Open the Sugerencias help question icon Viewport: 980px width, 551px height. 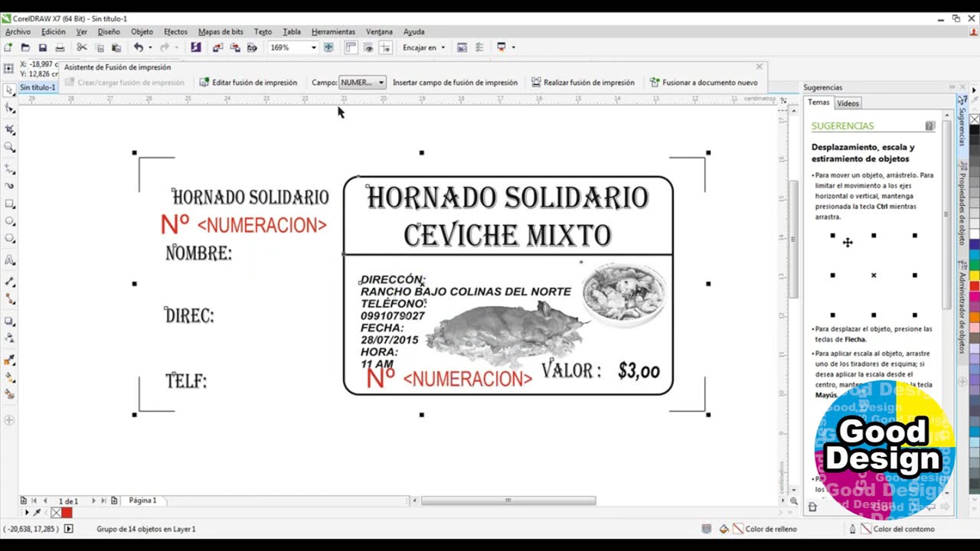click(x=929, y=126)
